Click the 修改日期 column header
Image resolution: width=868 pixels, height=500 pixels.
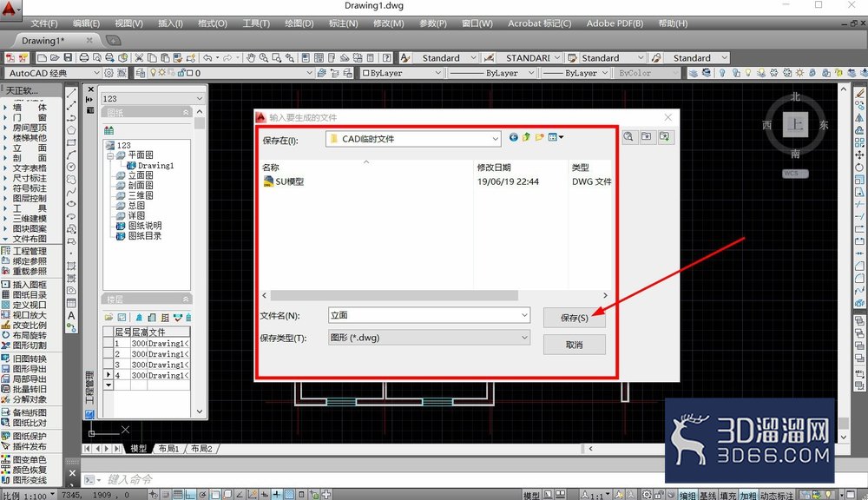494,168
